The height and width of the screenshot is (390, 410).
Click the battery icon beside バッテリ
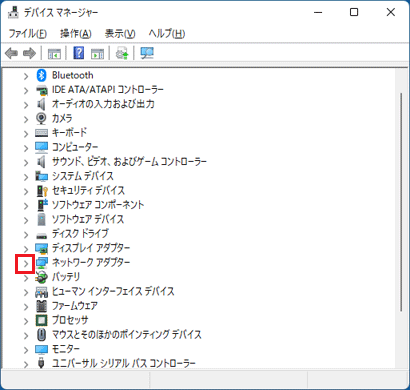point(41,277)
